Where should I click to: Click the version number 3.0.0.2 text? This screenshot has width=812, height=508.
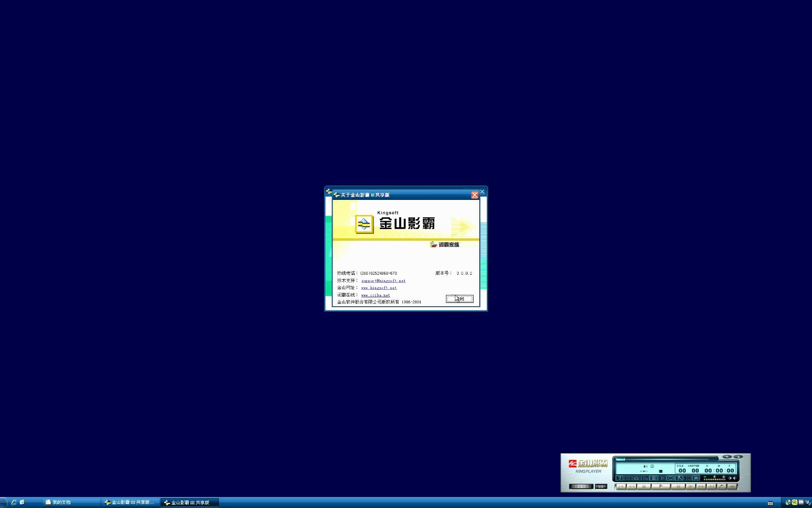click(x=464, y=273)
